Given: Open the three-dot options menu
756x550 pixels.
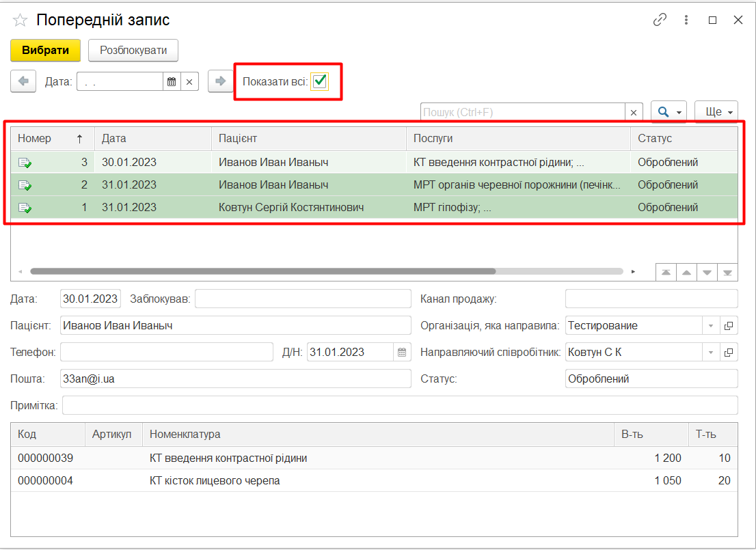Looking at the screenshot, I should [686, 20].
